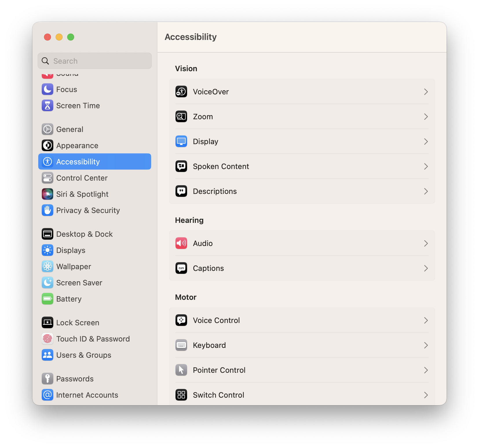Select the Switch Control grid icon

click(181, 395)
